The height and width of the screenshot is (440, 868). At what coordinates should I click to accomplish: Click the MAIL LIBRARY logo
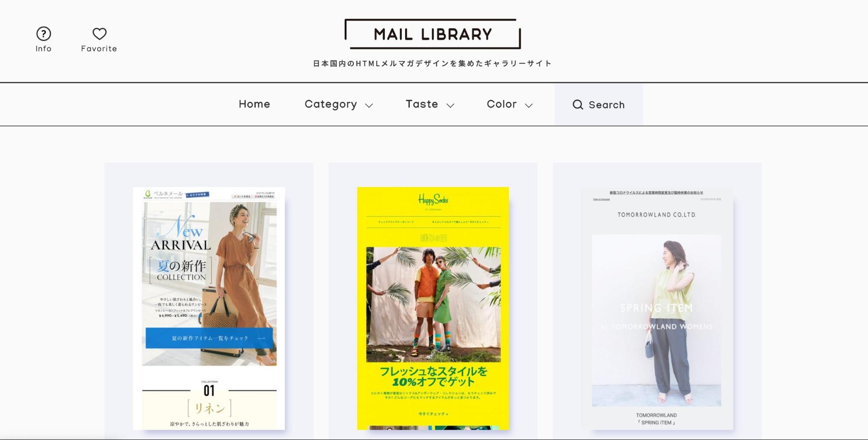coord(432,34)
